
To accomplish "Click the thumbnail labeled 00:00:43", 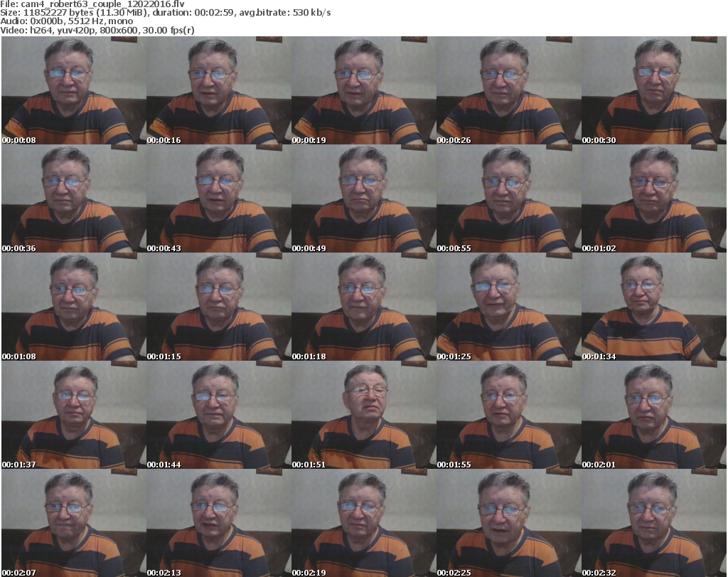I will point(219,198).
